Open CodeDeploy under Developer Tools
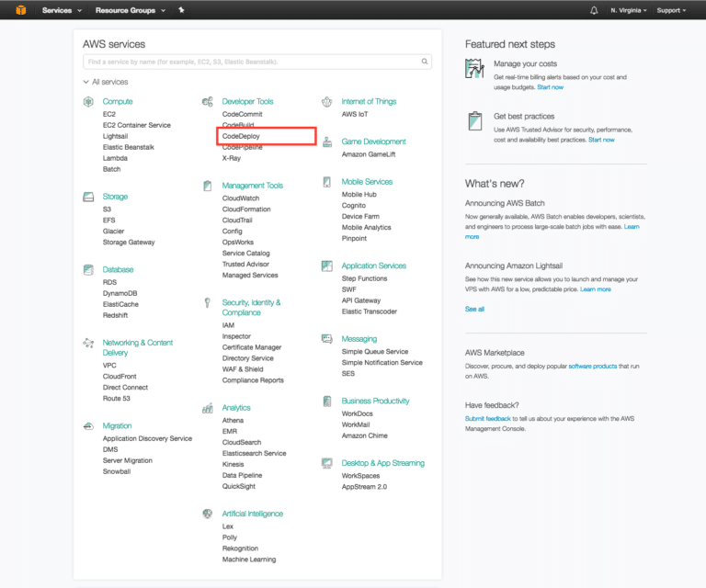 (241, 136)
